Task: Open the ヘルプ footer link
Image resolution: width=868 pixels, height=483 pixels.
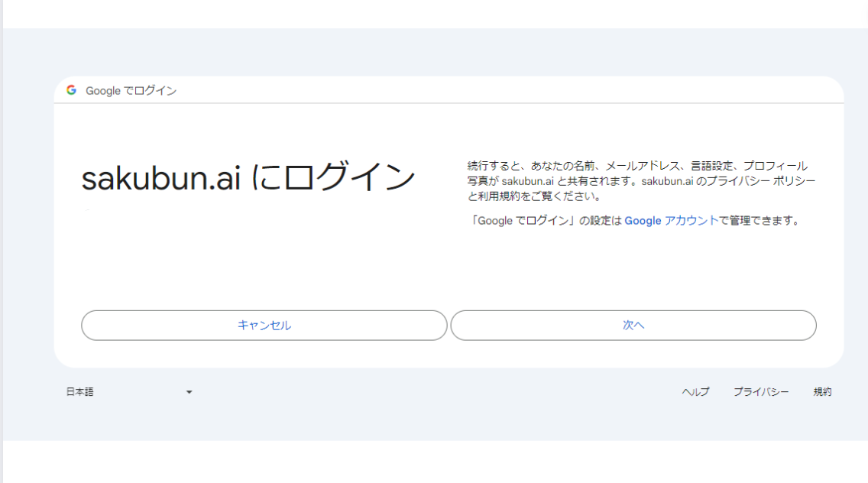Action: (x=695, y=391)
